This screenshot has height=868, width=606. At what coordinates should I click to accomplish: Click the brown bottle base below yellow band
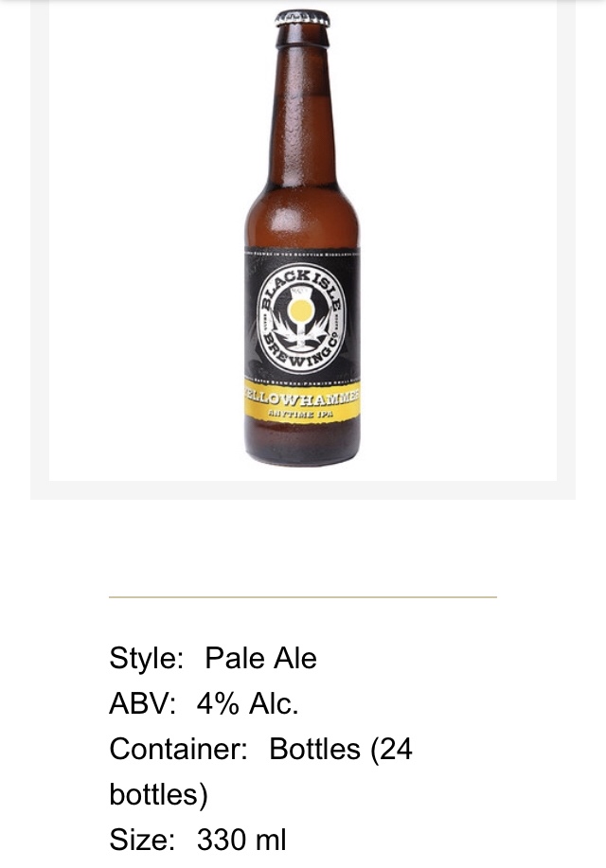(302, 442)
